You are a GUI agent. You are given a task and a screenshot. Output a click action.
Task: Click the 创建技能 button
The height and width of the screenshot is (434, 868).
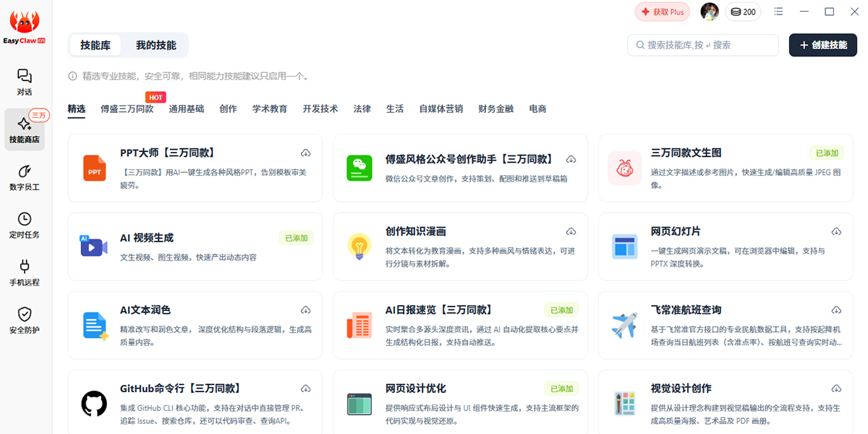point(823,45)
